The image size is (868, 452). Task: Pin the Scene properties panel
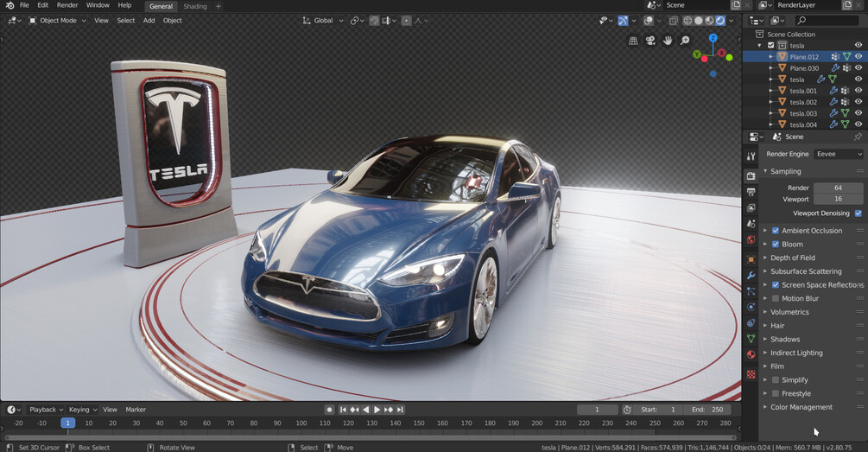858,137
